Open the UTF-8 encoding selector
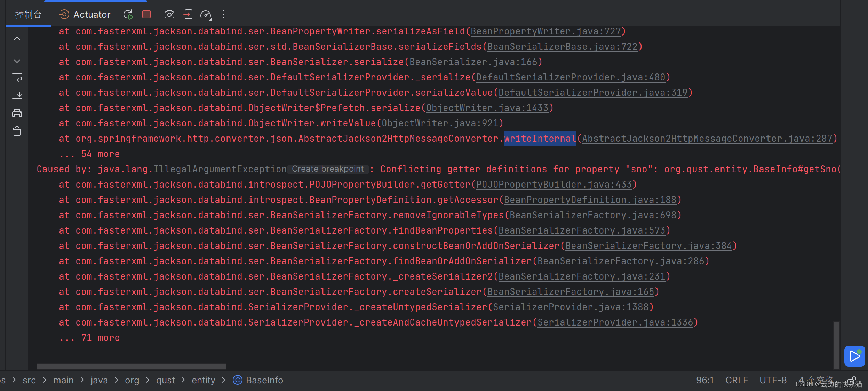The height and width of the screenshot is (391, 868). (773, 380)
